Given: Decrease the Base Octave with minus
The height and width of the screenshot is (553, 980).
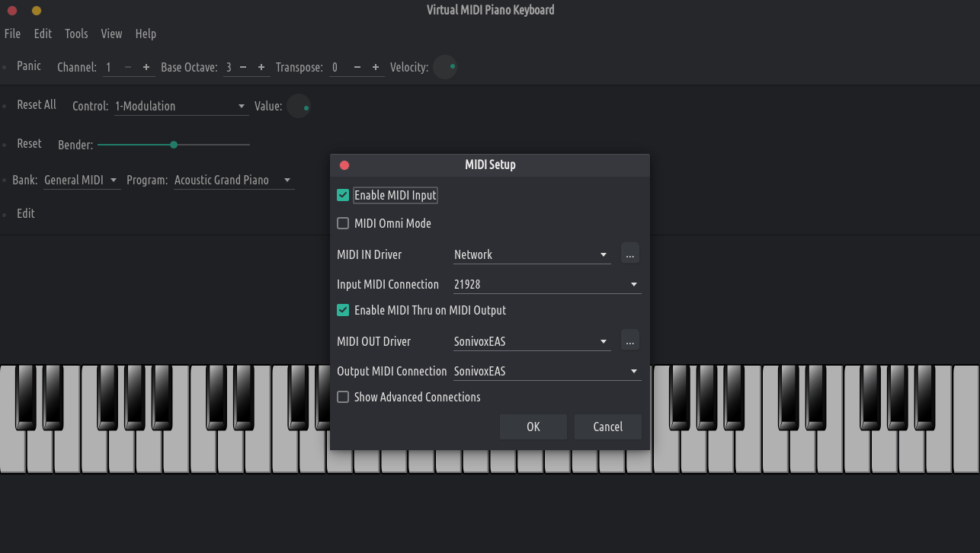Looking at the screenshot, I should 243,67.
